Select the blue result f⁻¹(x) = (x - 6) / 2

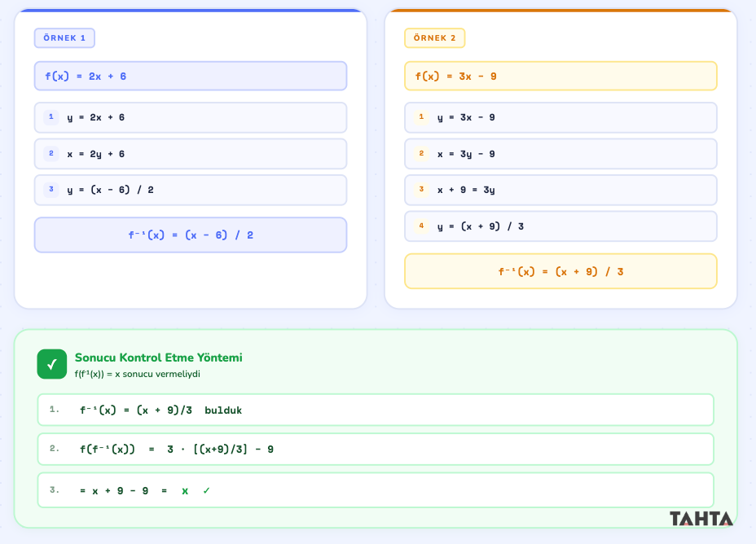coord(191,235)
